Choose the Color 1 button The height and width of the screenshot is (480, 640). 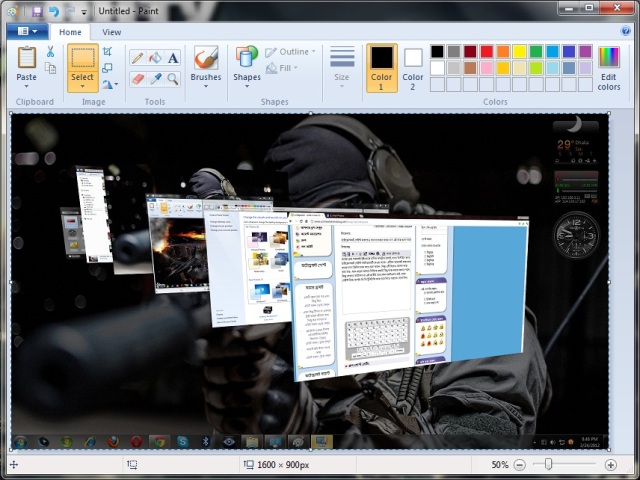pyautogui.click(x=382, y=68)
